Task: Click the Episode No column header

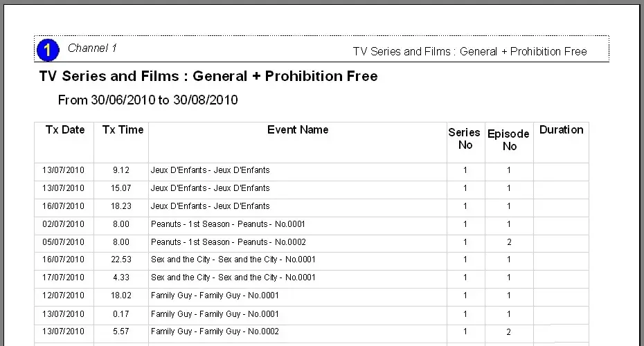Action: 508,140
